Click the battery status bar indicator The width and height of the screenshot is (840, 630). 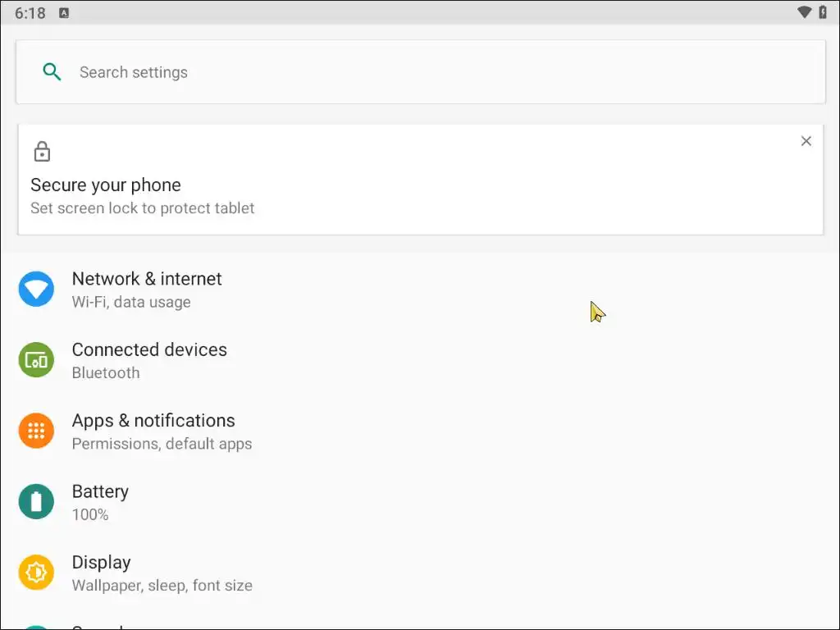click(x=823, y=12)
